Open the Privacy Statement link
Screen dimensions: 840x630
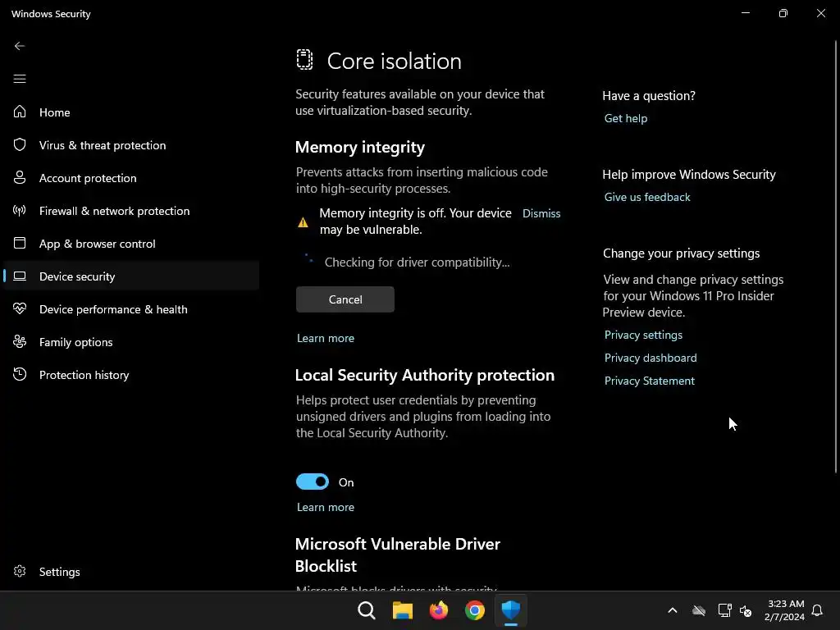click(650, 381)
